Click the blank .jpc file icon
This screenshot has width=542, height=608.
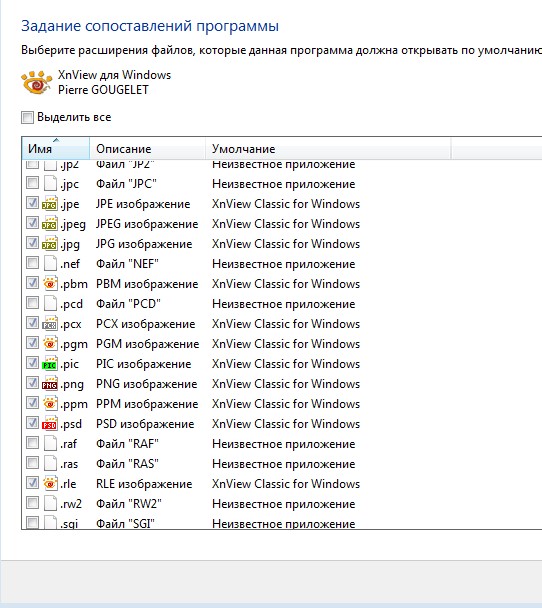(50, 184)
